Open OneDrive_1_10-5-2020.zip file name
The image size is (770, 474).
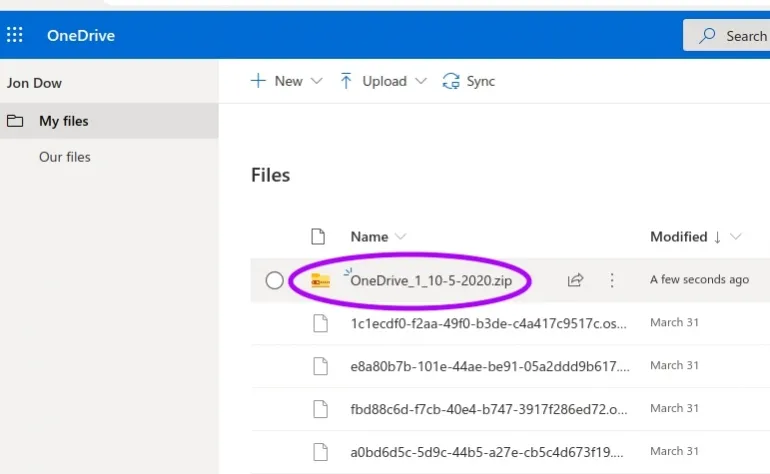(431, 280)
